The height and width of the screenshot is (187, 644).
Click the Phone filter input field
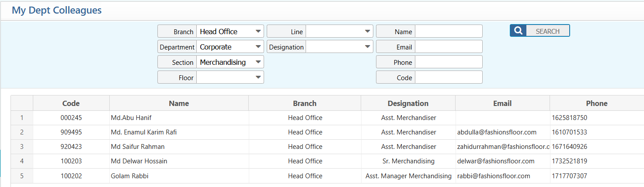[449, 62]
